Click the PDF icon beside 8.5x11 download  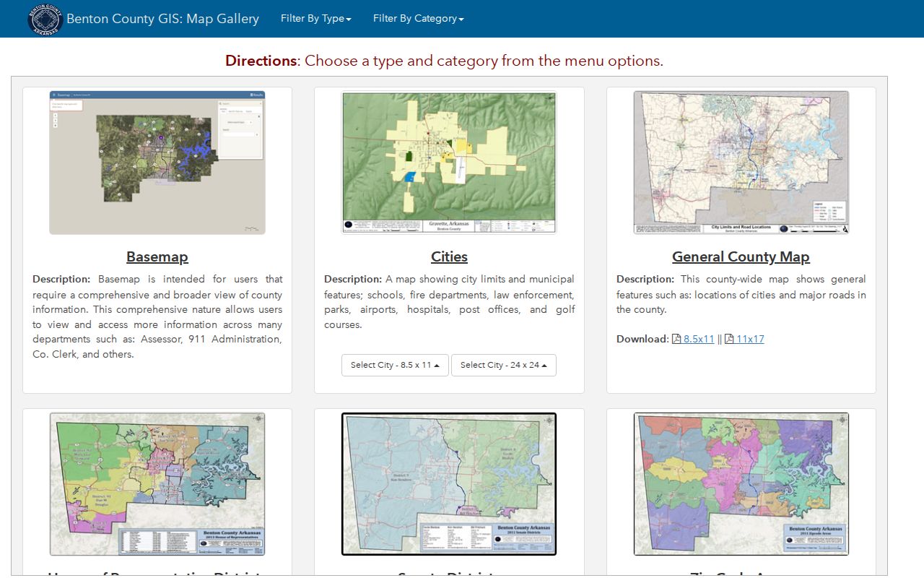[676, 339]
